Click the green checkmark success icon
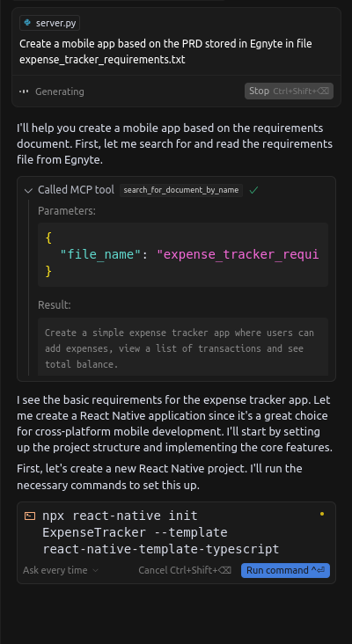 pyautogui.click(x=253, y=190)
